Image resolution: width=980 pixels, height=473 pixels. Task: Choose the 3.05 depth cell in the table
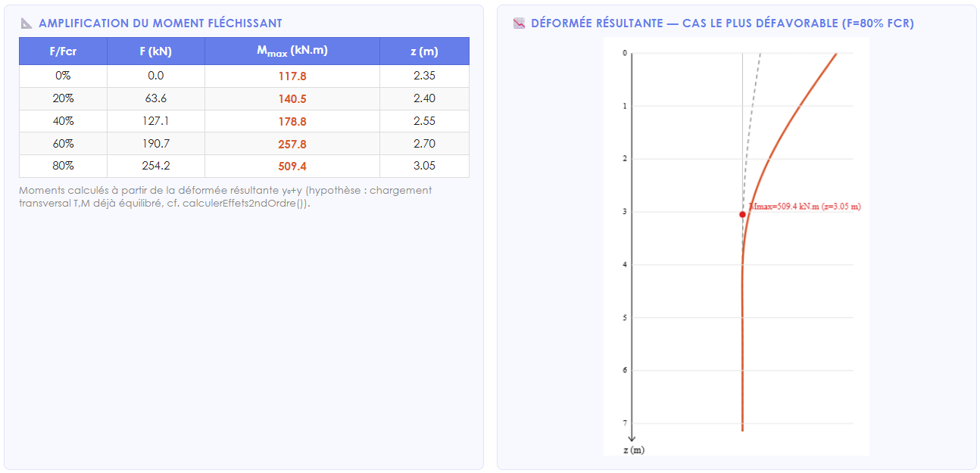424,166
